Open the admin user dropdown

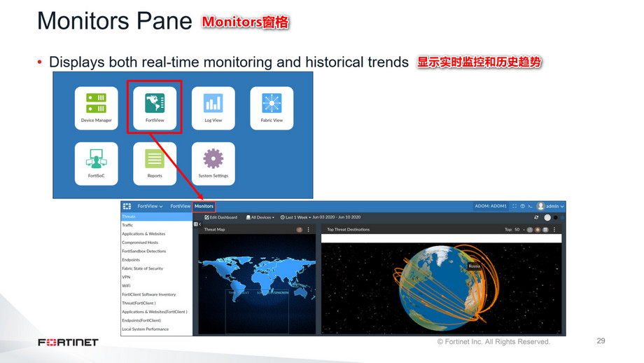(x=551, y=206)
